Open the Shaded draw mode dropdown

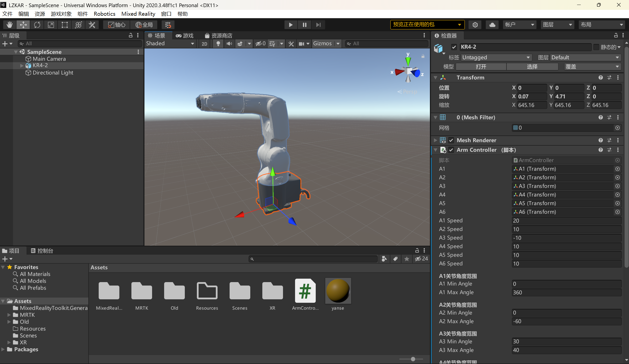(x=170, y=44)
